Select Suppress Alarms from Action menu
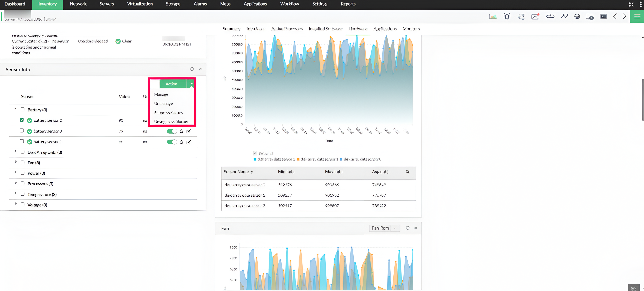644x291 pixels. pos(168,113)
